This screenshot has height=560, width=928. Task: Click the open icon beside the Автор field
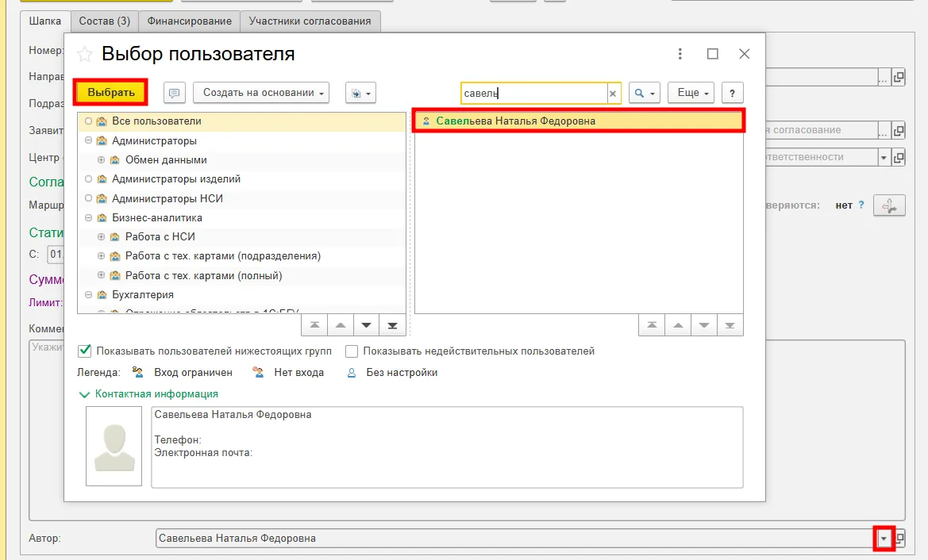click(900, 538)
